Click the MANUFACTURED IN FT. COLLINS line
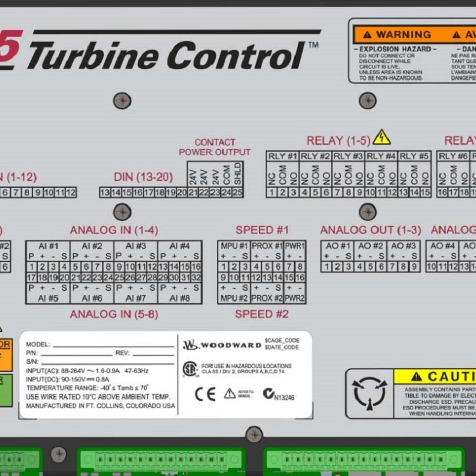 [x=100, y=406]
